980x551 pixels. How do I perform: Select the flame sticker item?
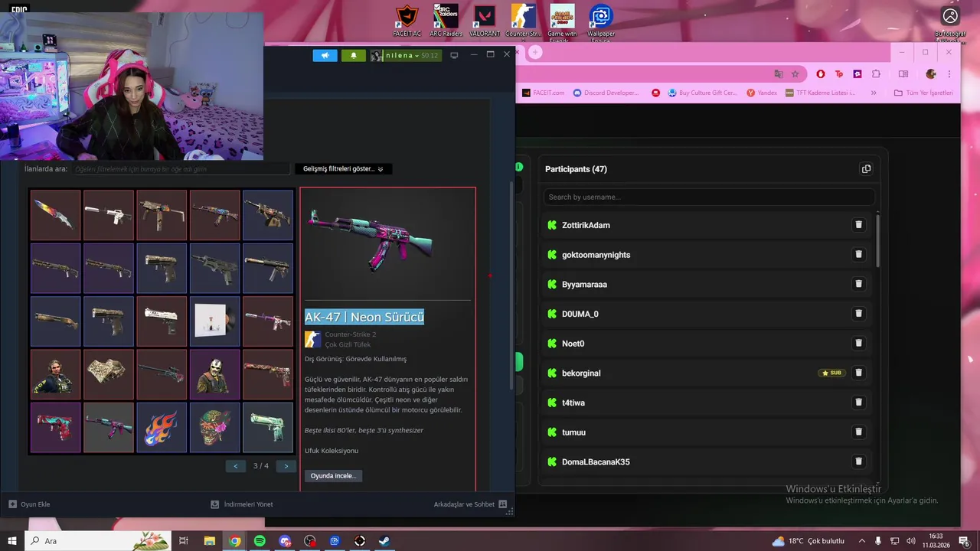pos(162,427)
